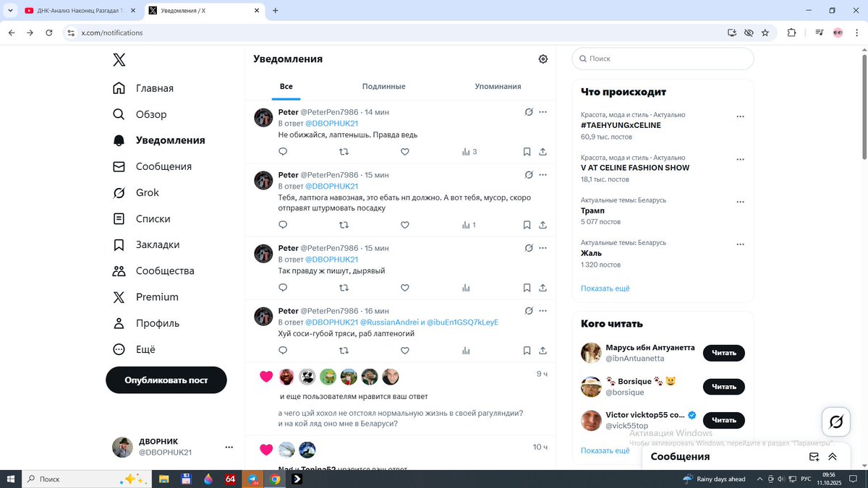Follow Марусь ібн Антуанетта with Читать
The image size is (868, 488).
click(723, 353)
